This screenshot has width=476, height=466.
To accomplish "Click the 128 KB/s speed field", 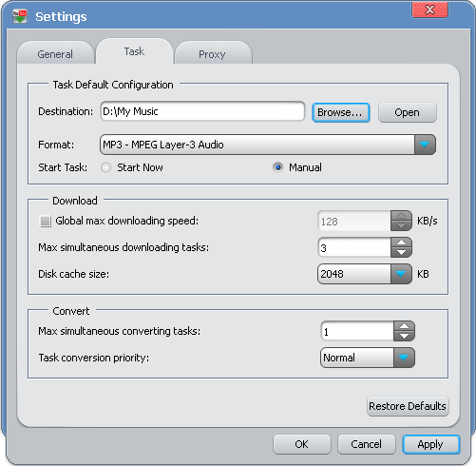I will coord(353,221).
